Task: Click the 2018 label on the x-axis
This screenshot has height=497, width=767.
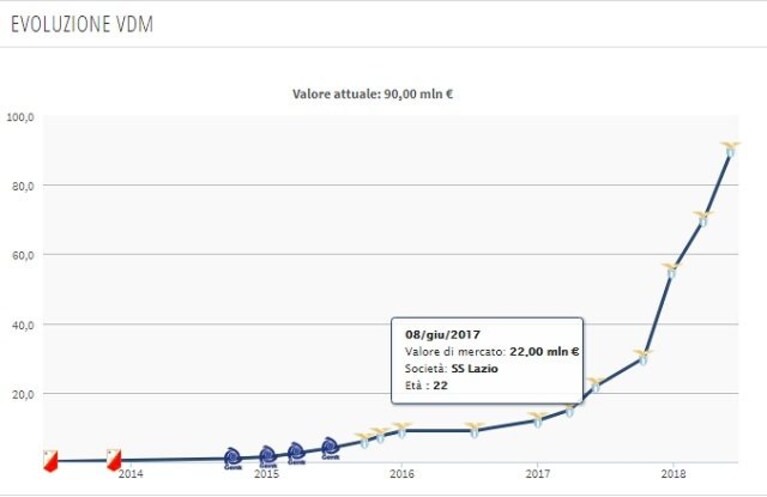Action: (x=673, y=474)
